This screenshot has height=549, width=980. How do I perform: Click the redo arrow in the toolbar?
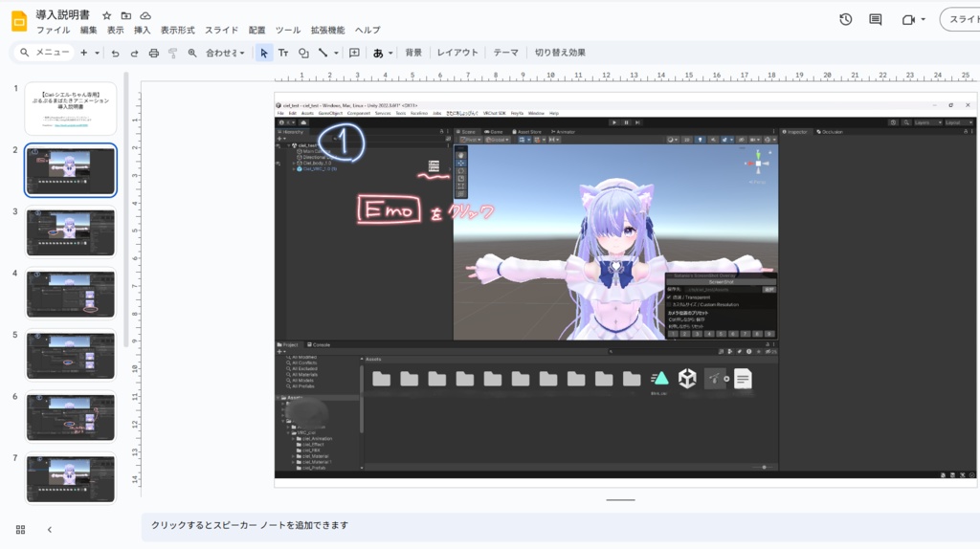tap(134, 54)
